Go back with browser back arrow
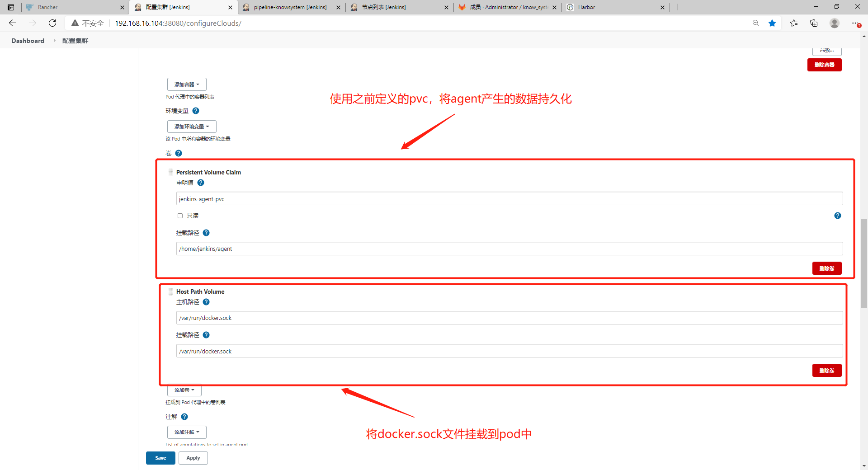 [x=13, y=23]
